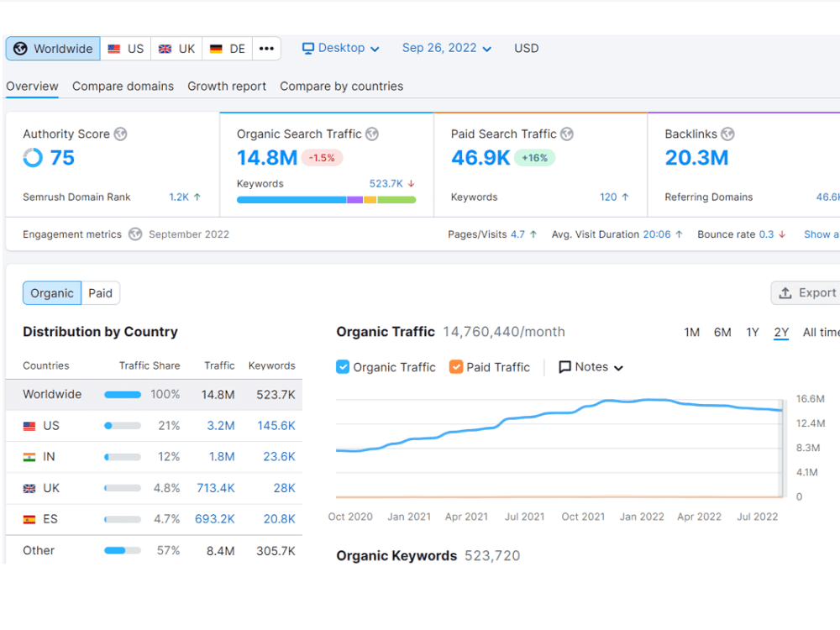The image size is (840, 630).
Task: Switch to the Paid toggle button
Action: tap(100, 293)
